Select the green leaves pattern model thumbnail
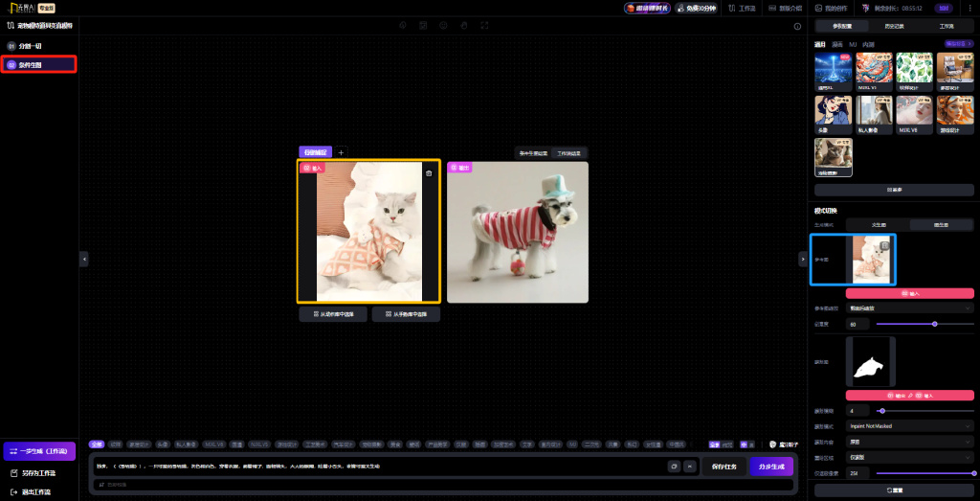The width and height of the screenshot is (980, 501). tap(914, 71)
